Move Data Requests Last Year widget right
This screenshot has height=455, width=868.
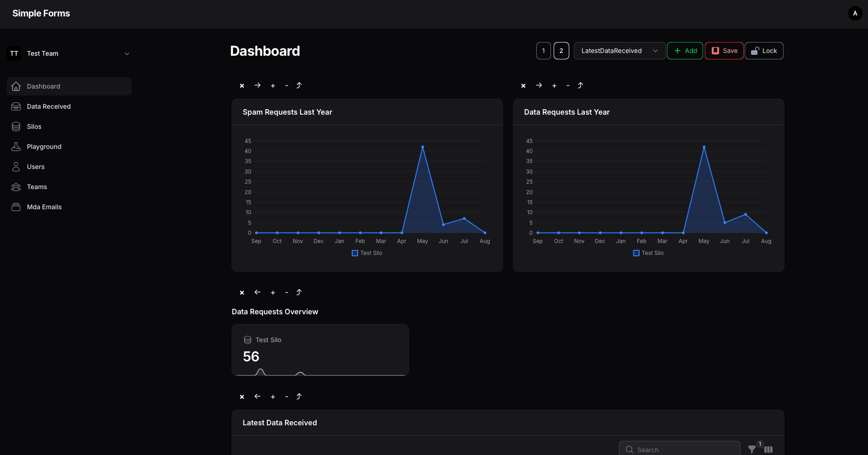(x=539, y=85)
